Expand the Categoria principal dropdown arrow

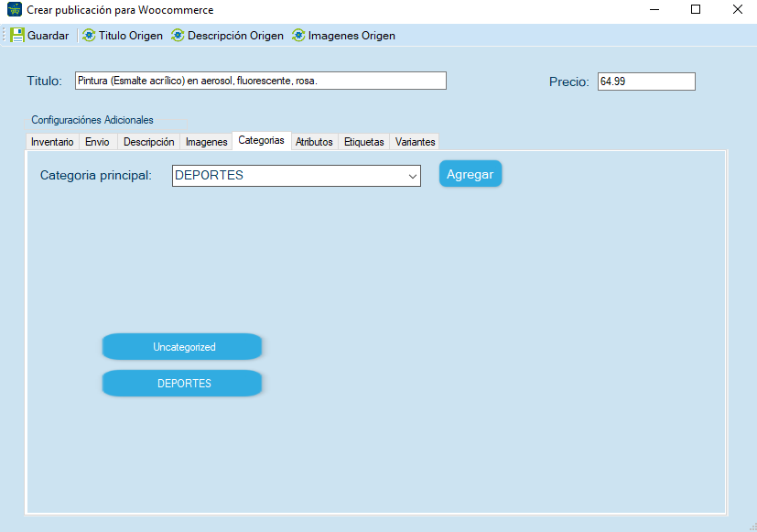click(412, 176)
